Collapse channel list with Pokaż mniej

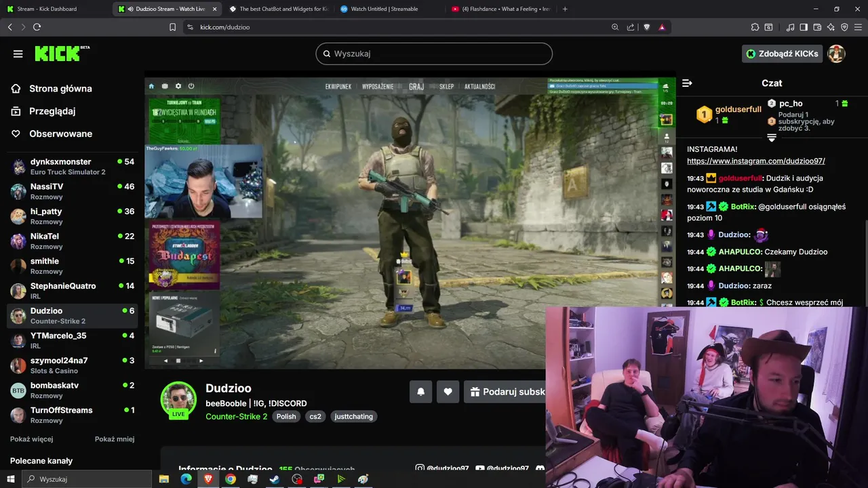[x=115, y=439]
